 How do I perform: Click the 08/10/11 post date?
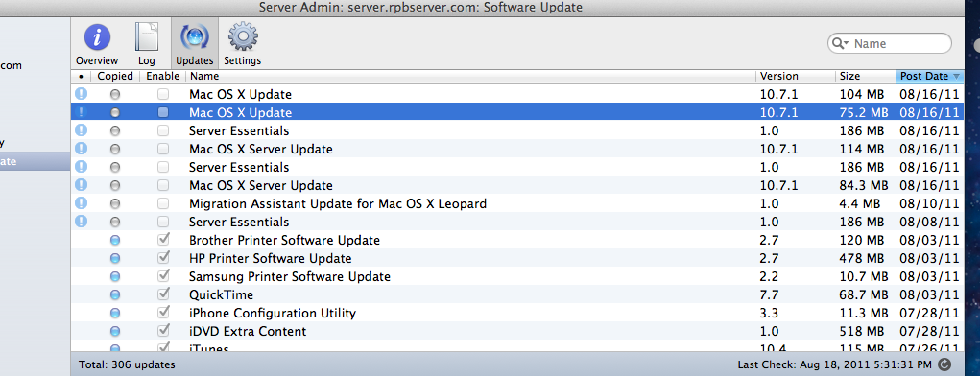point(929,203)
